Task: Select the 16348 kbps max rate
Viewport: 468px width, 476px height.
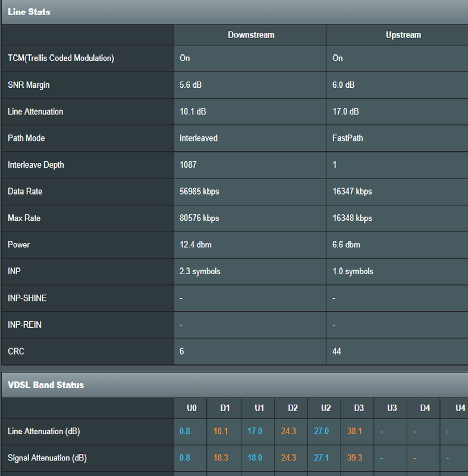Action: [352, 218]
